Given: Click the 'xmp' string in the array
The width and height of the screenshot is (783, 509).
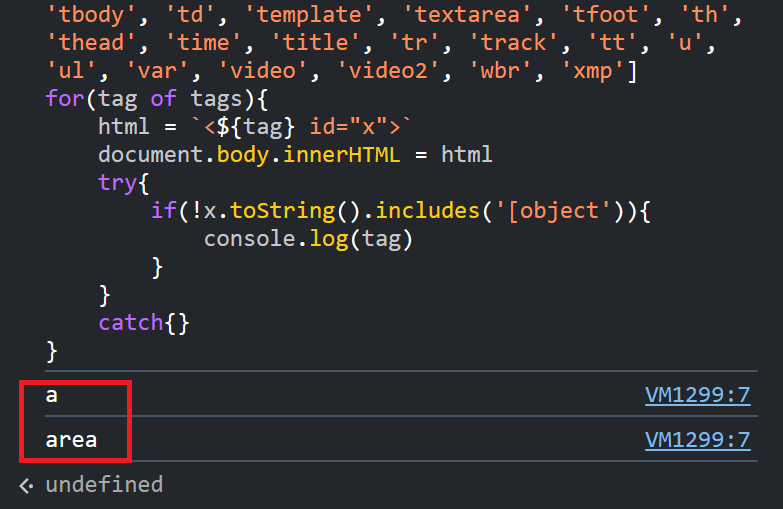Looking at the screenshot, I should coord(593,71).
